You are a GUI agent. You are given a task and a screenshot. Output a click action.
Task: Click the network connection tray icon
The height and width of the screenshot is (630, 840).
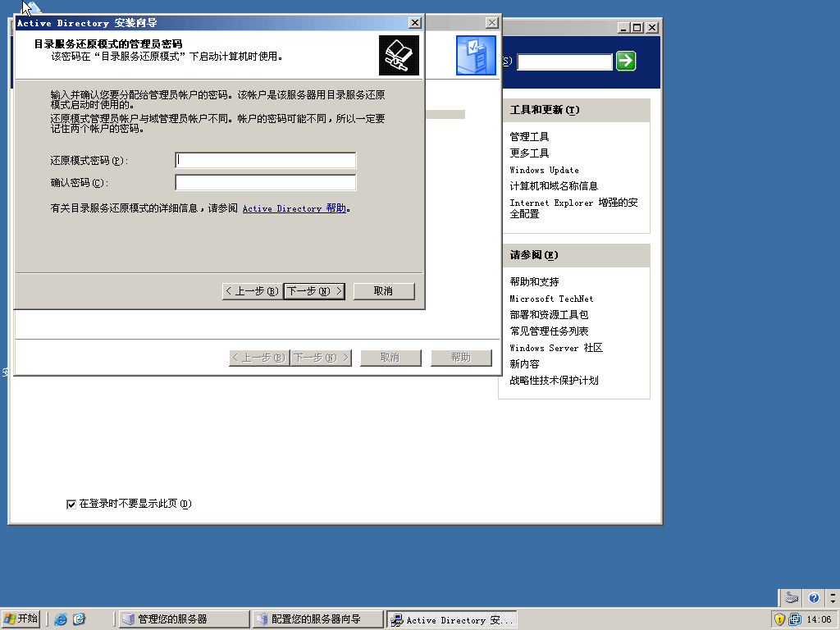(795, 619)
